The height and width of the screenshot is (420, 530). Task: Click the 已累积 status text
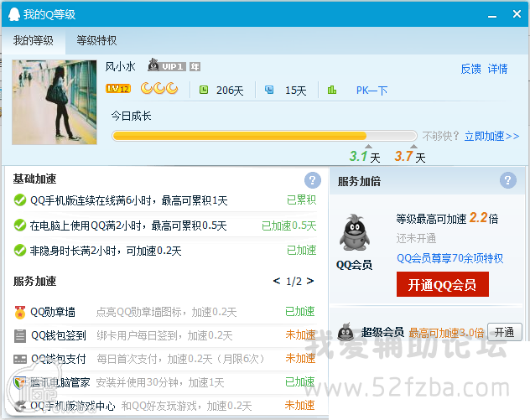point(302,200)
